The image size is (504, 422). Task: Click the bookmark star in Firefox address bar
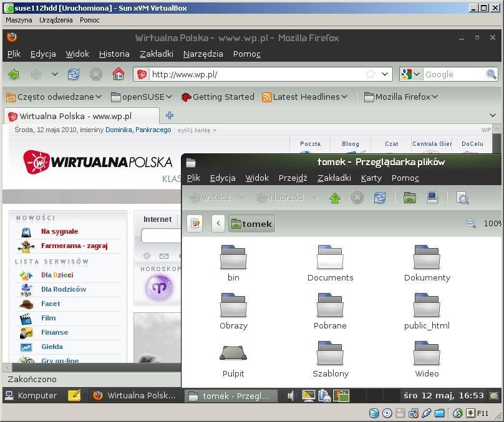pyautogui.click(x=371, y=75)
